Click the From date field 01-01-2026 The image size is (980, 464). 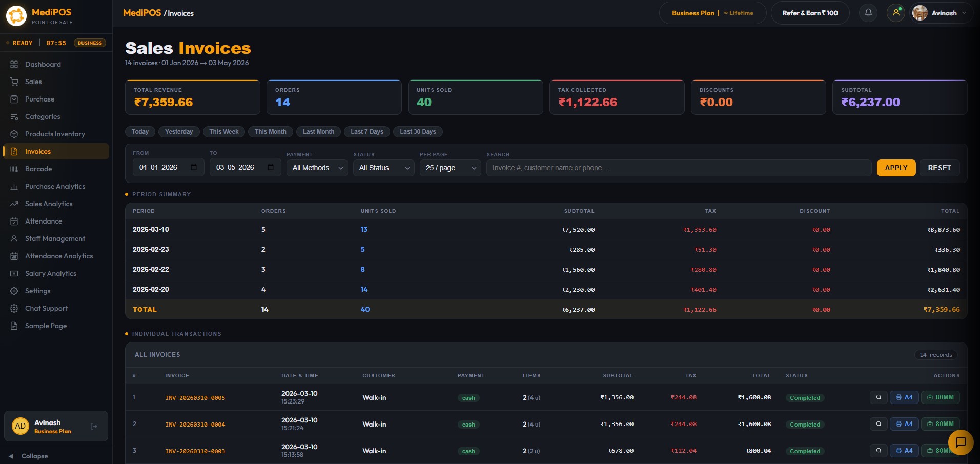[169, 167]
